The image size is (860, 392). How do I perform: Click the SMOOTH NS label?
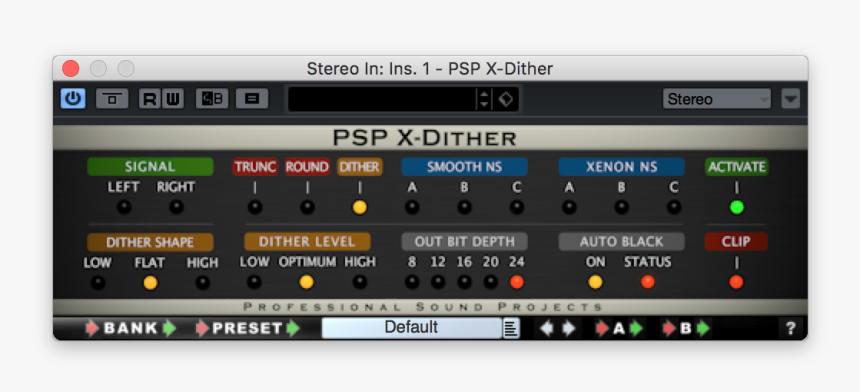(x=465, y=167)
